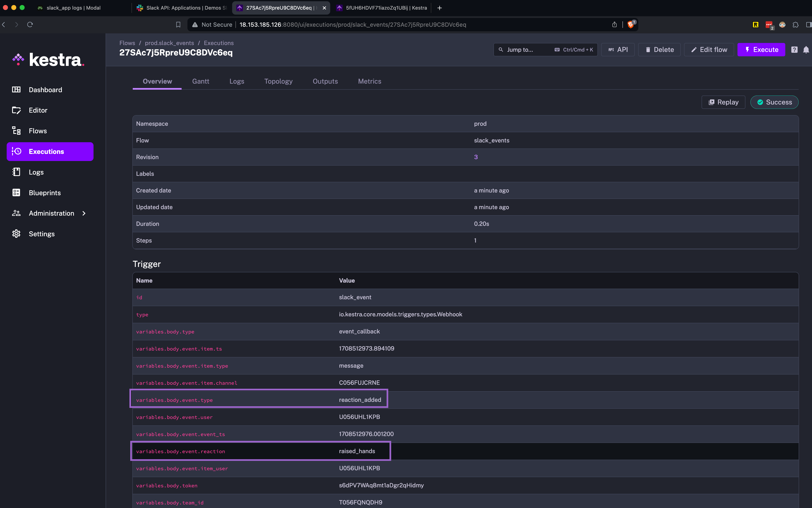This screenshot has height=508, width=812.
Task: Reload the page with the refresh icon
Action: coord(30,25)
